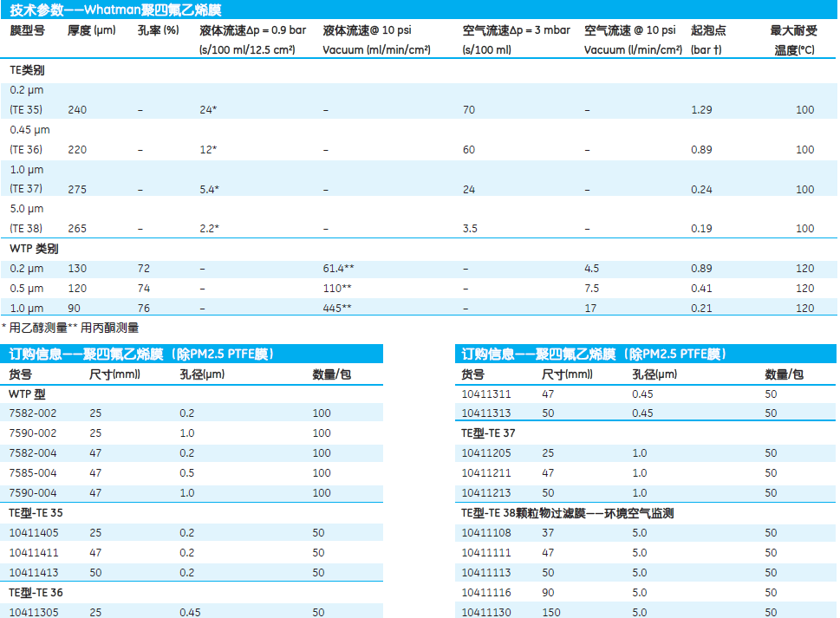Viewport: 840px width, 618px height.
Task: Click catalog number "10411411"
Action: pyautogui.click(x=34, y=553)
